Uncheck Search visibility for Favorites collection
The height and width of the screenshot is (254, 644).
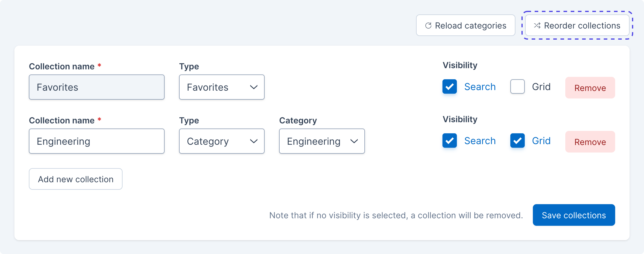point(450,87)
